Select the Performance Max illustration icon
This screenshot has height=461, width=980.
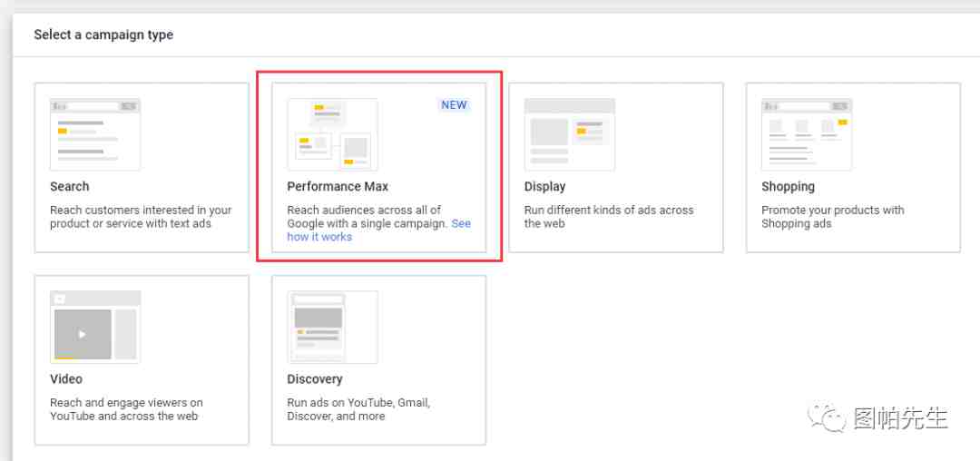point(332,134)
